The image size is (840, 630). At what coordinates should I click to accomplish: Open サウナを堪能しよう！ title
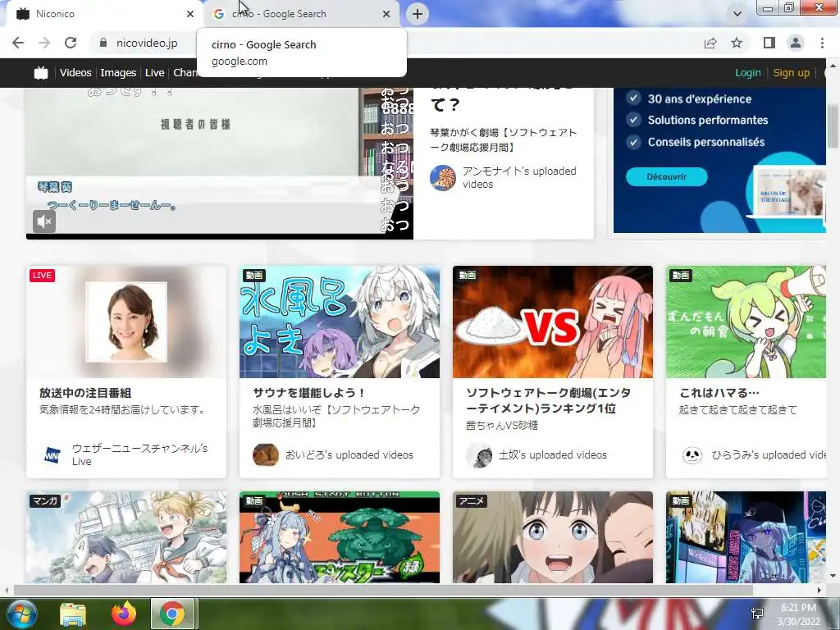309,393
